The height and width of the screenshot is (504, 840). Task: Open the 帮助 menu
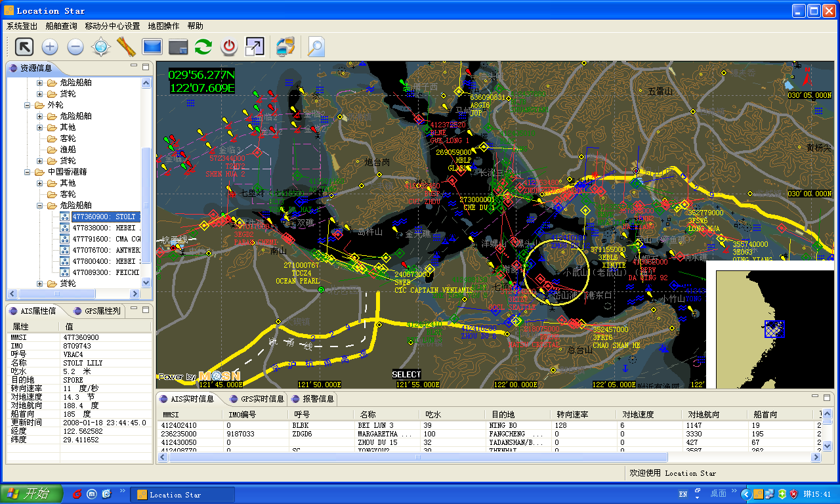point(195,26)
